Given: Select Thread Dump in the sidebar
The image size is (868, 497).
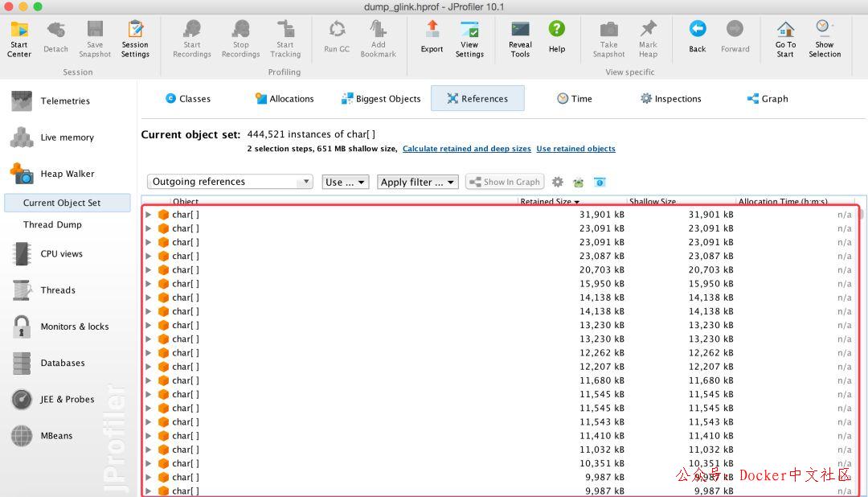Looking at the screenshot, I should click(x=52, y=225).
